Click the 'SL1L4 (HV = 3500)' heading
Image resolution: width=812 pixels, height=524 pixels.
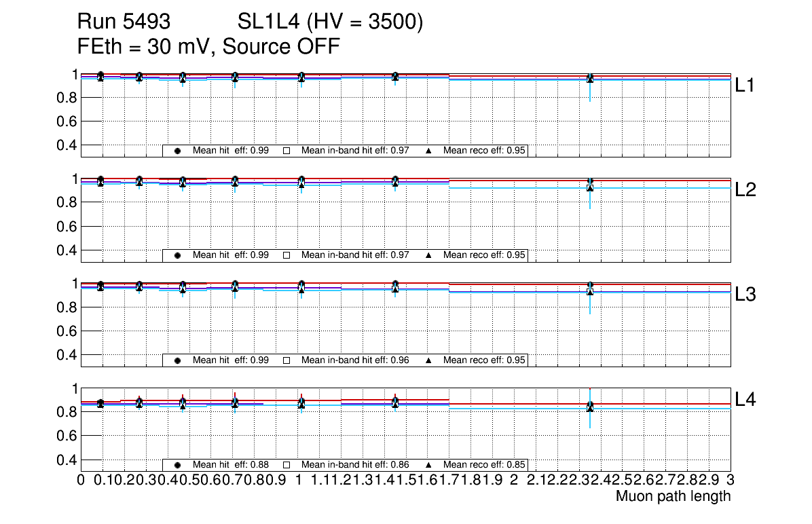pos(330,22)
